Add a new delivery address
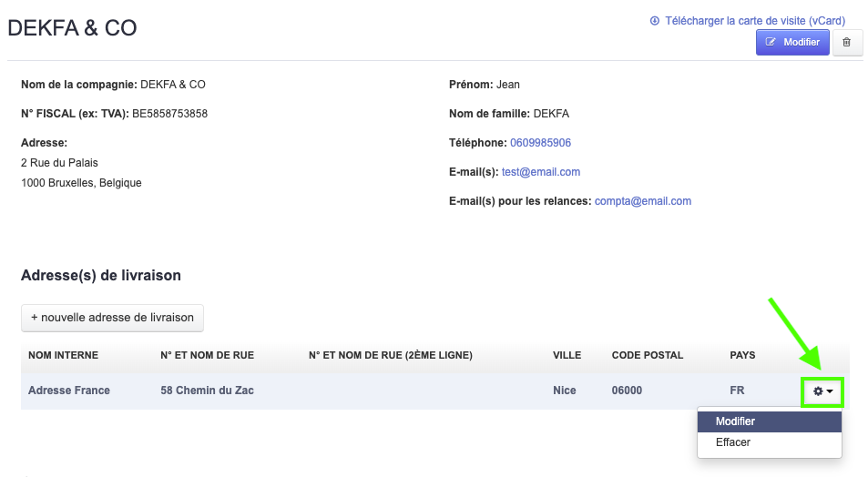The image size is (868, 477). point(113,318)
